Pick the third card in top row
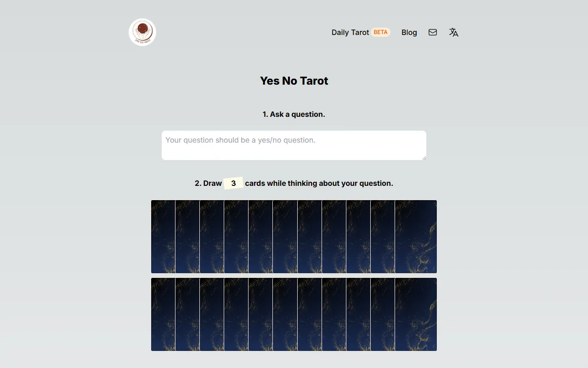The image size is (588, 368). point(212,236)
